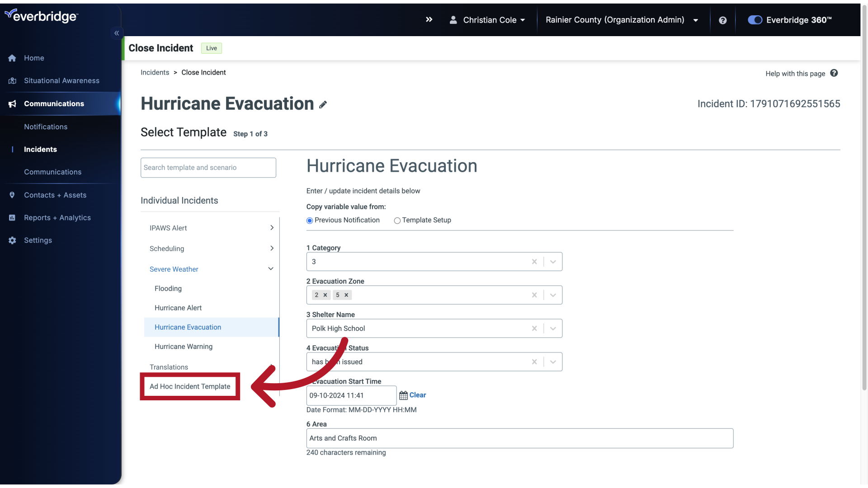The width and height of the screenshot is (868, 488).
Task: Click the edit pencil icon next to Hurricane Evacuation
Action: (323, 104)
